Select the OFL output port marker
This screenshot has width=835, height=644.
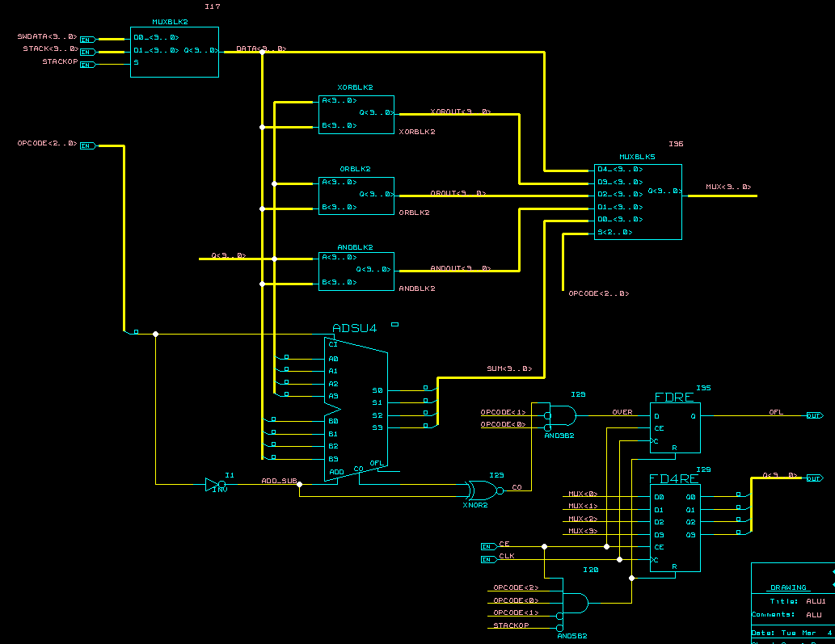tap(814, 415)
